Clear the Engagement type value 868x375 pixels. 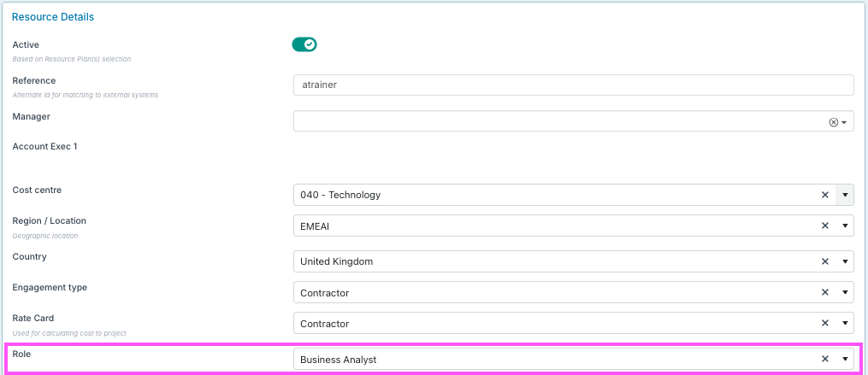pos(825,293)
